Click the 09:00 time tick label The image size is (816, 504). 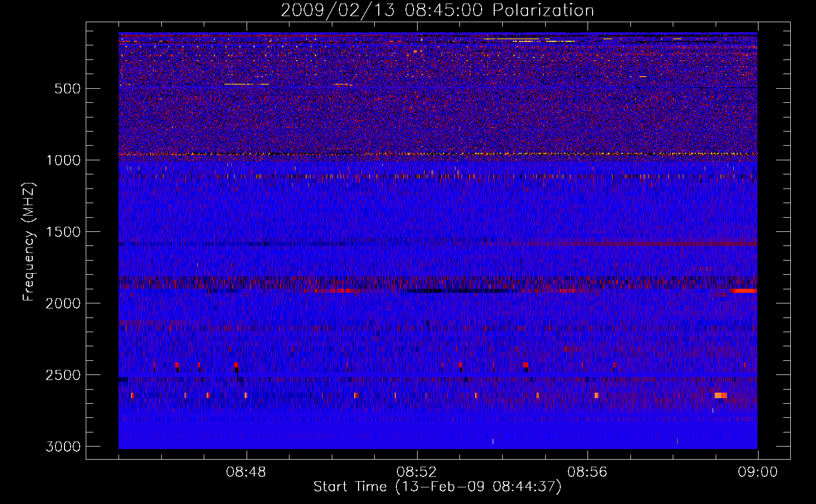tap(757, 472)
